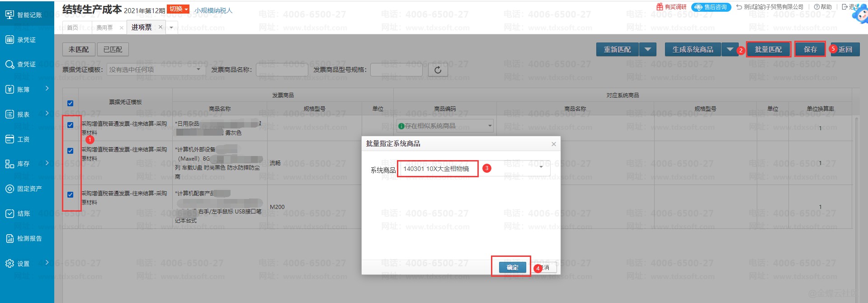Open the 设置 gear icon
The width and height of the screenshot is (868, 303).
(9, 263)
